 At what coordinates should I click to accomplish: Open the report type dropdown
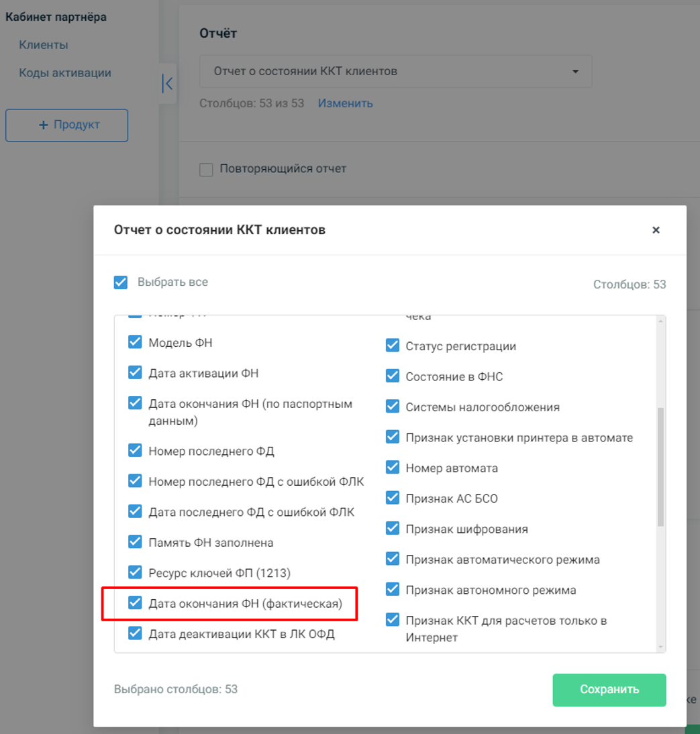tap(396, 71)
